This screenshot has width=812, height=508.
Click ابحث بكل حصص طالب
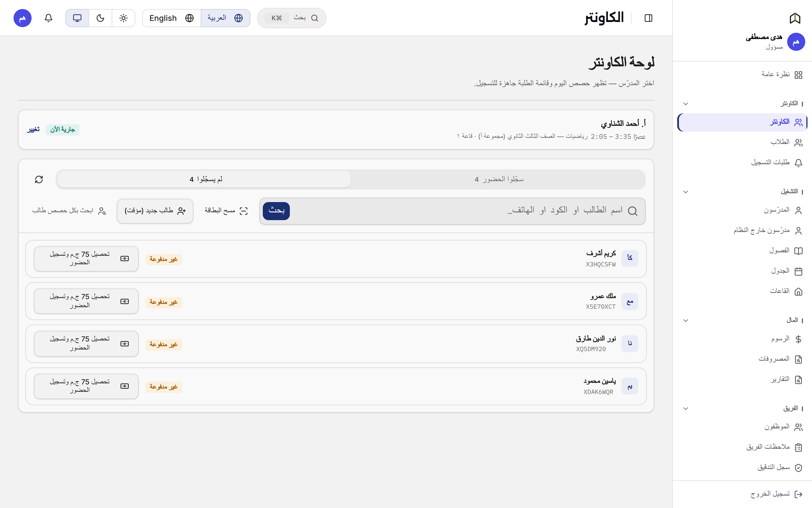coord(69,211)
